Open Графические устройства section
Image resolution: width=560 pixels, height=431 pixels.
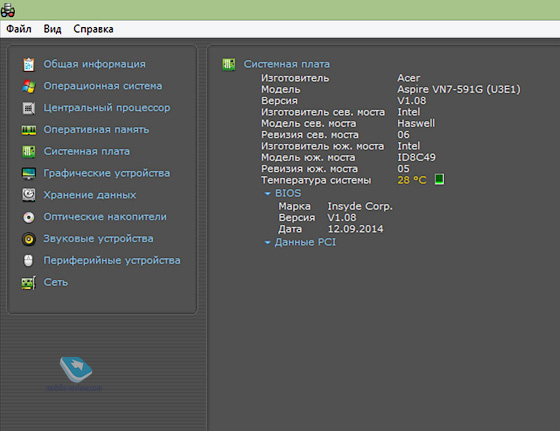click(107, 173)
